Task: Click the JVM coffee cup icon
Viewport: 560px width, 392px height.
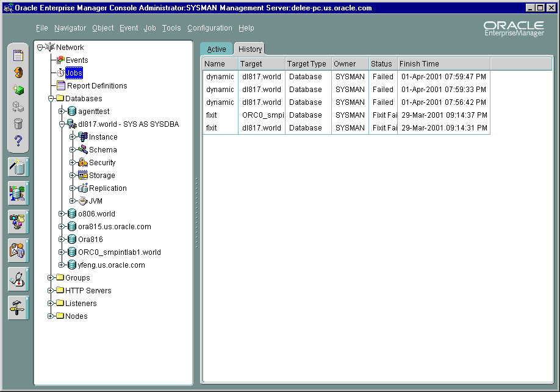Action: (x=83, y=201)
